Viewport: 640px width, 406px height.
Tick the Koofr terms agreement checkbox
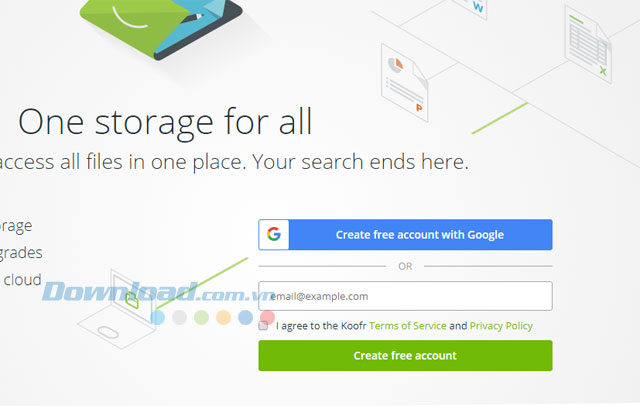point(263,326)
